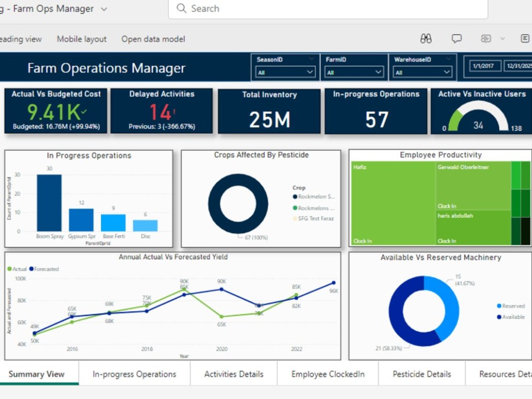Click the search magnifier icon
The width and height of the screenshot is (532, 399).
point(181,8)
